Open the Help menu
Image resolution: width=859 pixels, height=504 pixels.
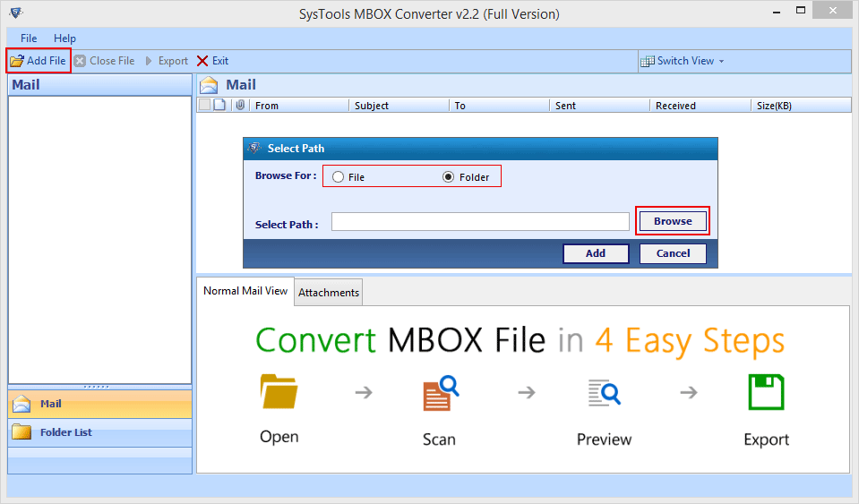click(64, 38)
